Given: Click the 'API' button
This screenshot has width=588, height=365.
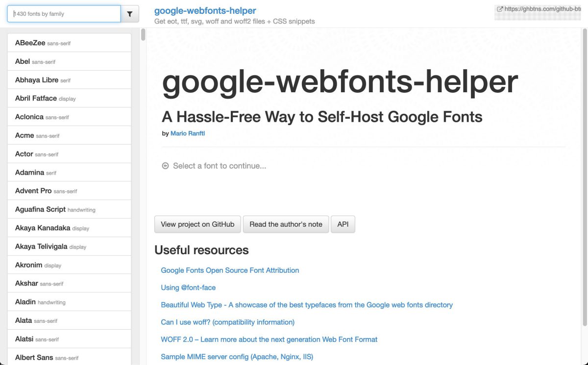Looking at the screenshot, I should (x=343, y=224).
